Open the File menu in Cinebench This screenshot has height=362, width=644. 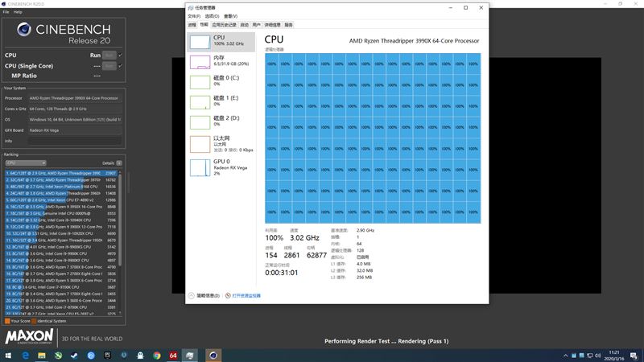tap(6, 12)
